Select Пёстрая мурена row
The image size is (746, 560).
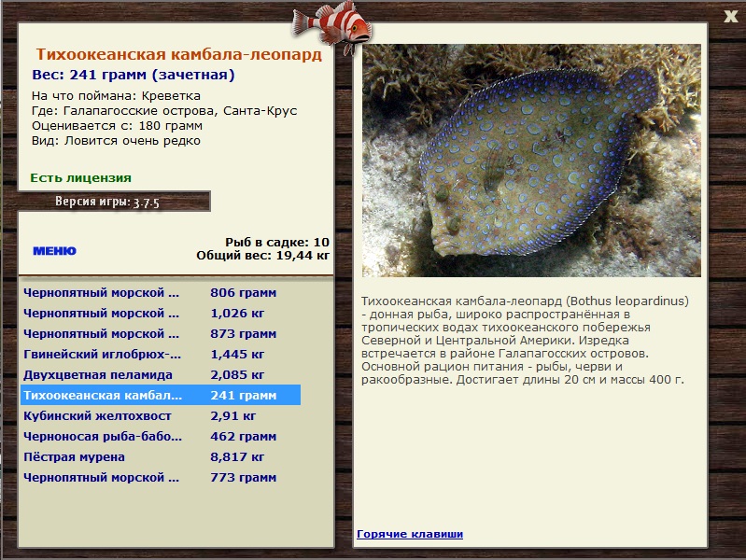(x=161, y=456)
